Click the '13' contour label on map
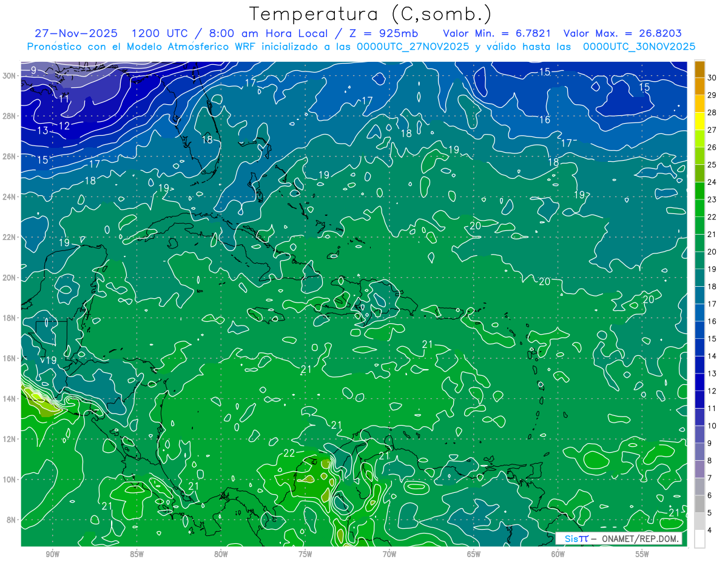The height and width of the screenshot is (562, 728). pyautogui.click(x=42, y=130)
